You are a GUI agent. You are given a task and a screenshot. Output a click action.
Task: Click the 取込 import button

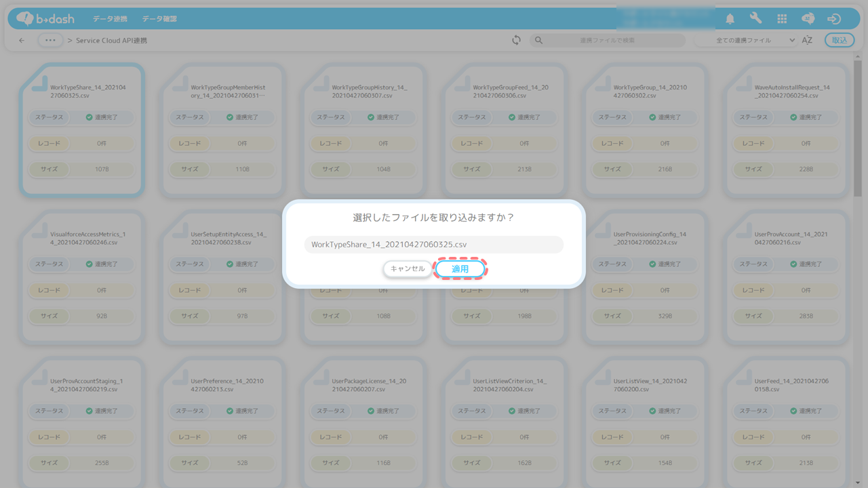(x=840, y=41)
